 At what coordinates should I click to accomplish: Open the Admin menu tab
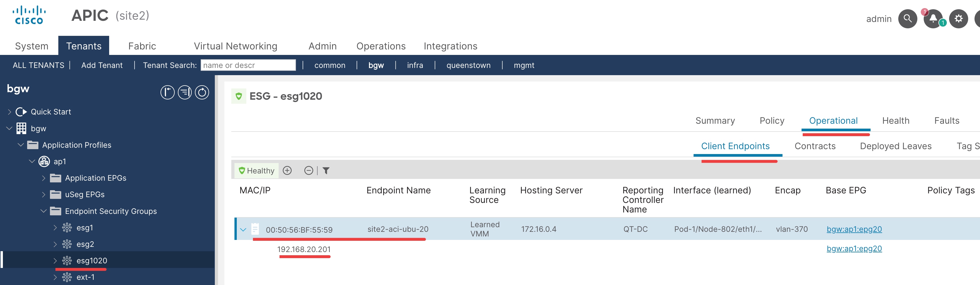coord(322,46)
